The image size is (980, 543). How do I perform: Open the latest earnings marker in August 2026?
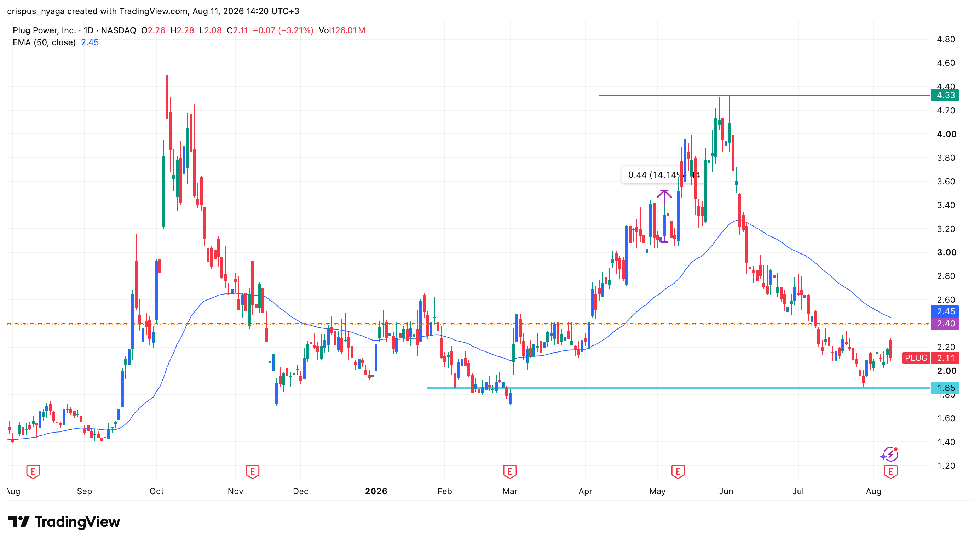(890, 471)
